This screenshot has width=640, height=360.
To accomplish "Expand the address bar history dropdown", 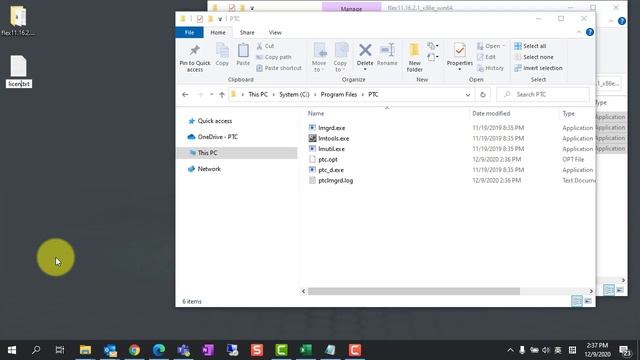I will tap(468, 95).
